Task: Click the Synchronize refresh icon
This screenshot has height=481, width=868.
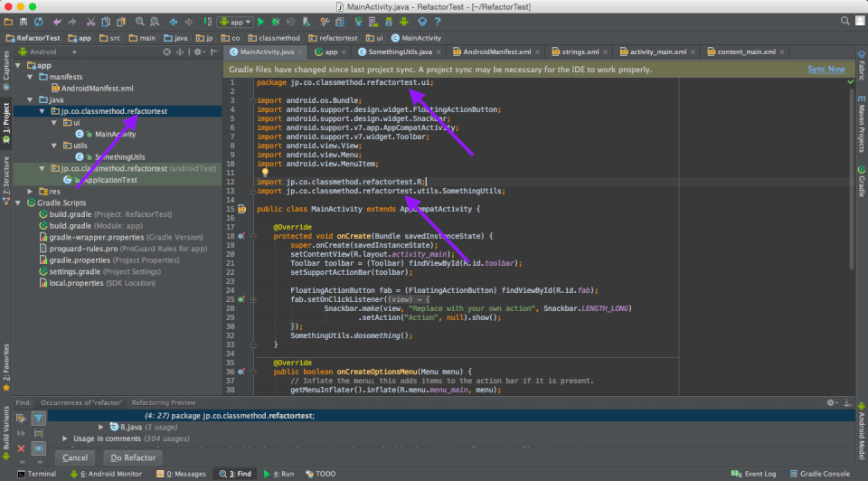Action: (x=38, y=22)
